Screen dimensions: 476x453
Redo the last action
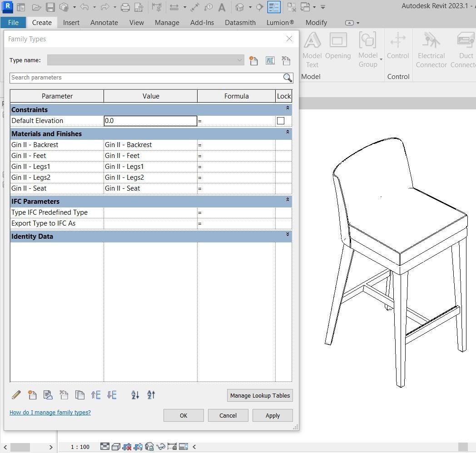pyautogui.click(x=105, y=7)
